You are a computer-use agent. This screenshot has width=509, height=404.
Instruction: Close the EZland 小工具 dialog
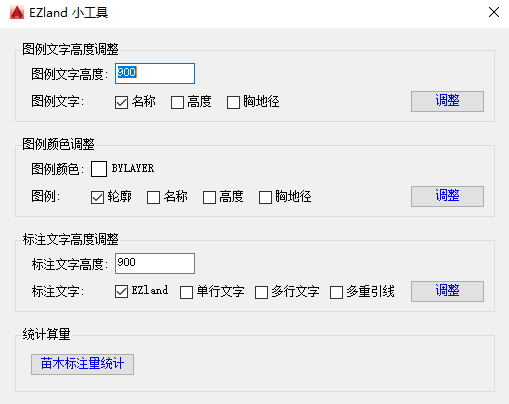tap(494, 12)
